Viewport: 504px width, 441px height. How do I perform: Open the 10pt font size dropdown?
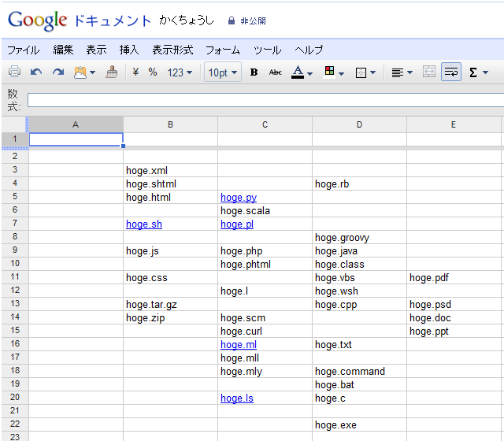click(x=223, y=72)
